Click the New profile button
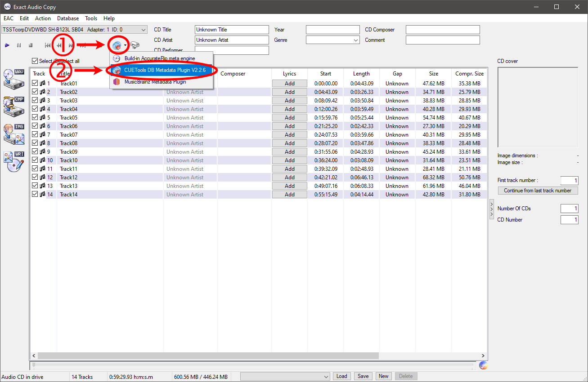Image resolution: width=588 pixels, height=382 pixels. click(383, 376)
